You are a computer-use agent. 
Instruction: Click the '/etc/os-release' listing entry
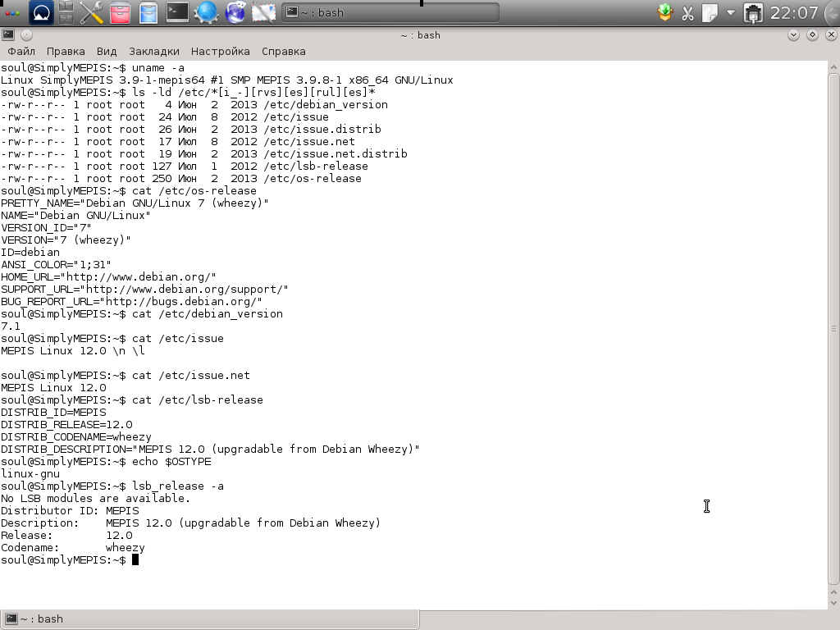(313, 178)
